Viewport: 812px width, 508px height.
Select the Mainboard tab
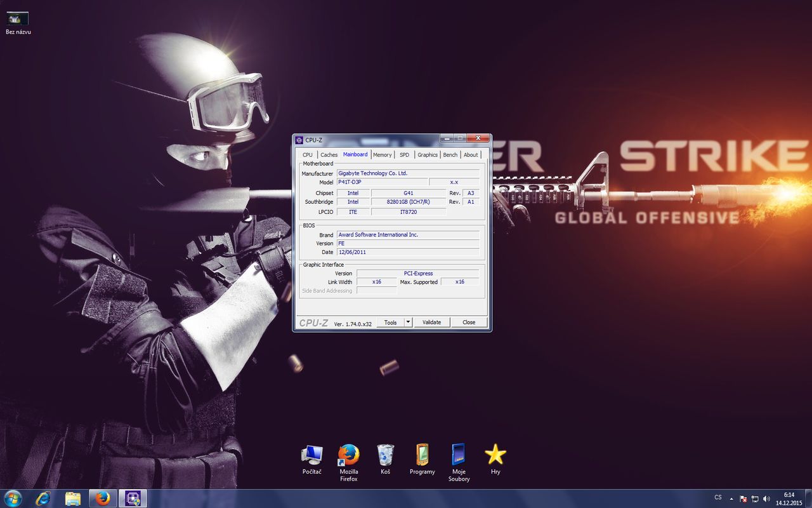tap(355, 154)
